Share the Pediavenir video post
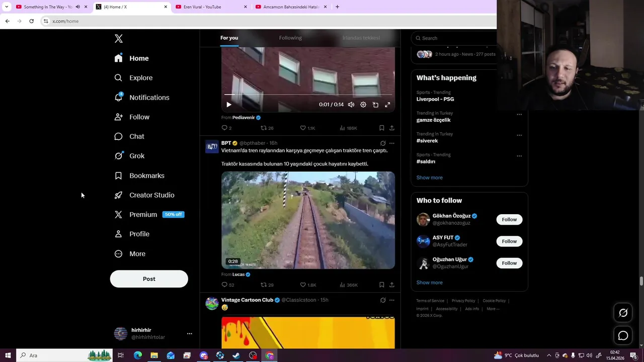 coord(392,128)
